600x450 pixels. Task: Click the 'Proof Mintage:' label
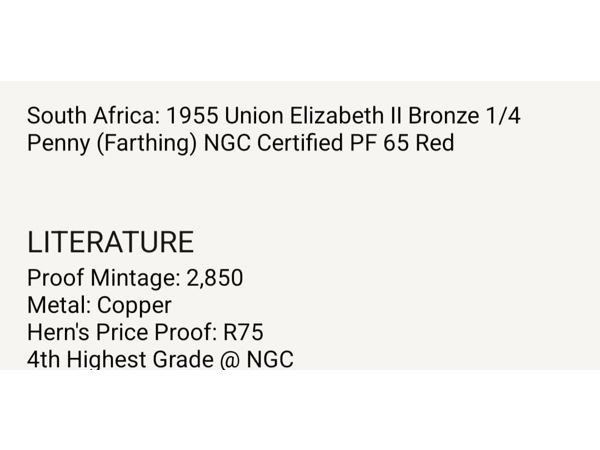[x=104, y=278]
